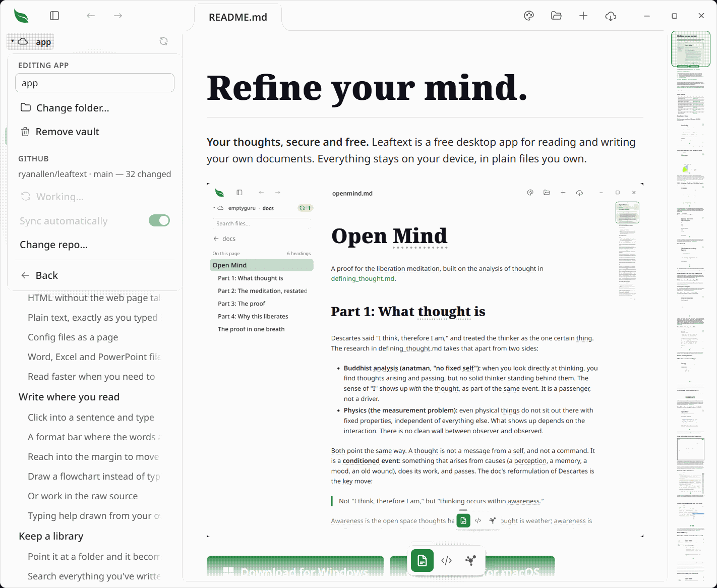Jump to 'A format bar where the words' entry
717x588 pixels.
[x=94, y=437]
